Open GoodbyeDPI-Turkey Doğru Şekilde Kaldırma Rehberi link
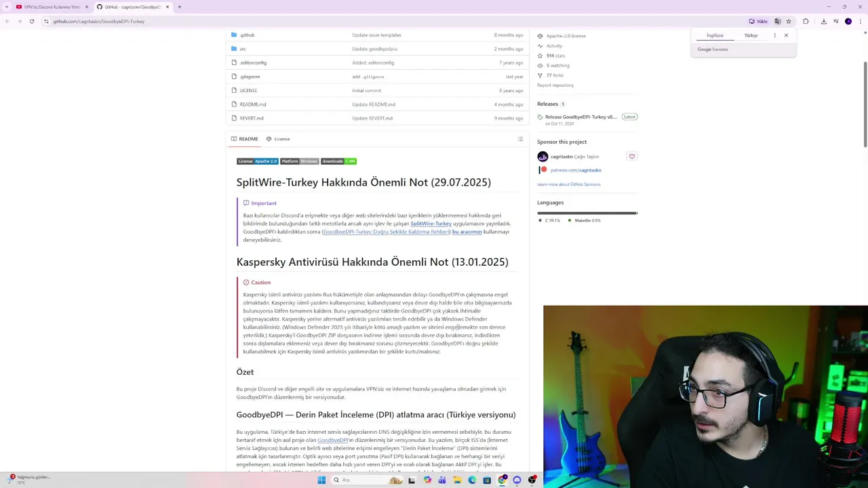Viewport: 868px width, 488px height. (x=386, y=232)
